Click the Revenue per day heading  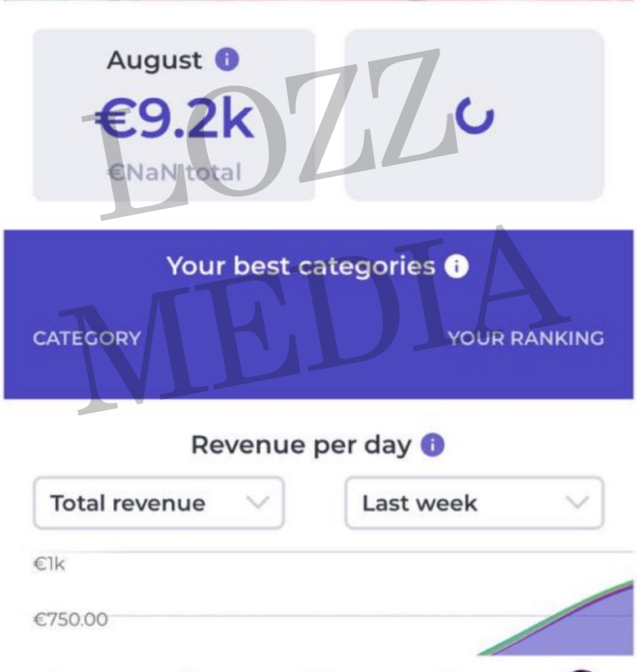click(x=301, y=445)
